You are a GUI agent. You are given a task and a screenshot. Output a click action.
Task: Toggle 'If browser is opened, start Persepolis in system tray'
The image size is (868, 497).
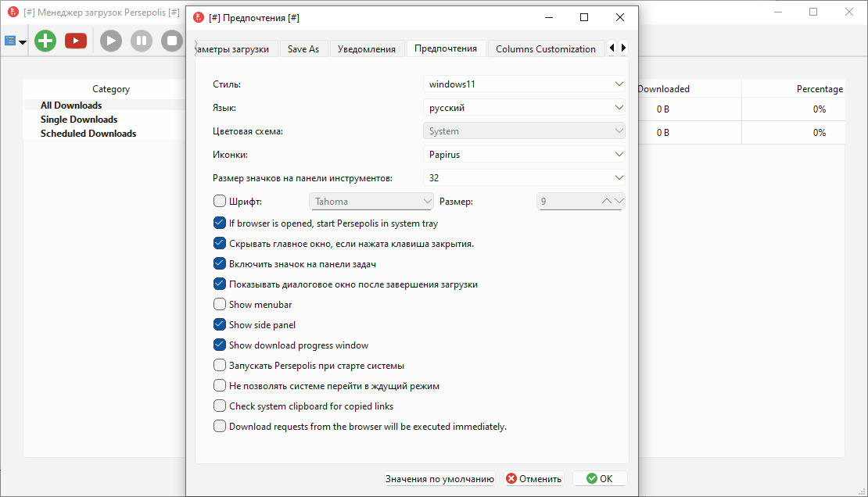[x=220, y=223]
